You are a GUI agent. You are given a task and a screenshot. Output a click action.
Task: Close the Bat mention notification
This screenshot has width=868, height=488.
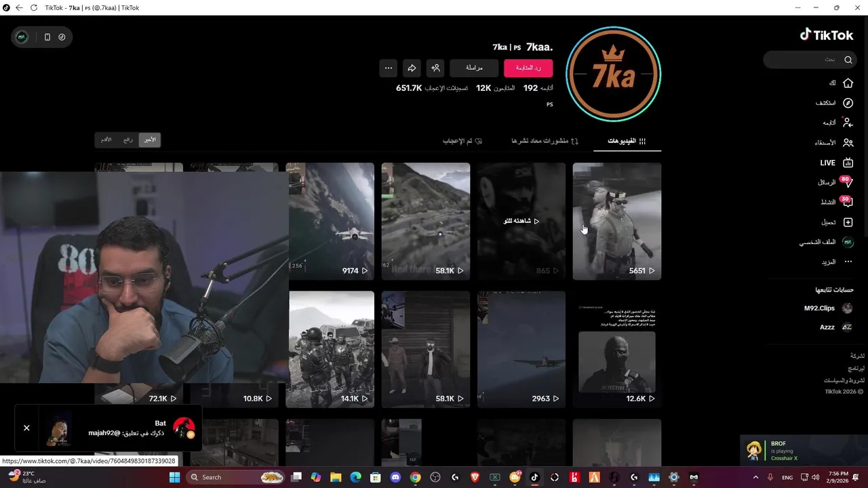(26, 428)
